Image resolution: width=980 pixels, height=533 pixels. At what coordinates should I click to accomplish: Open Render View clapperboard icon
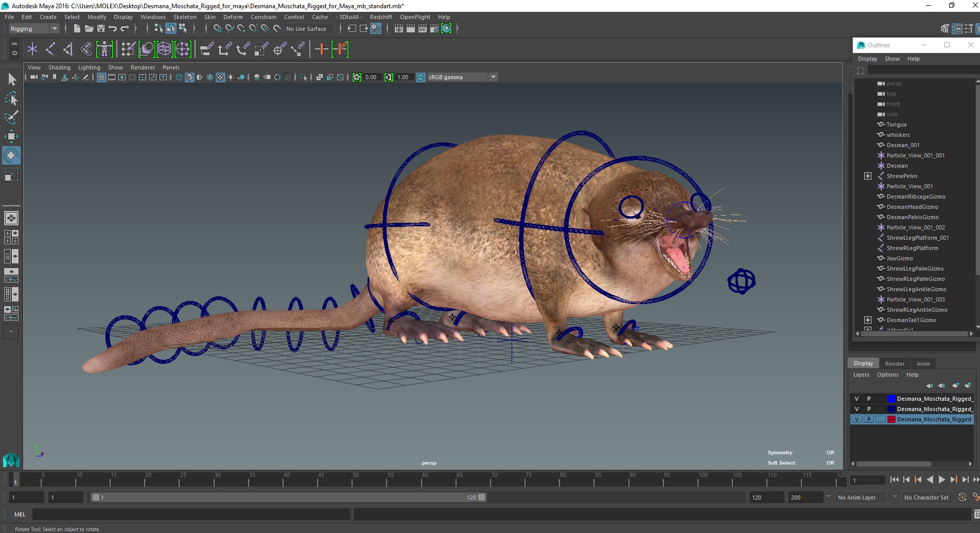399,29
